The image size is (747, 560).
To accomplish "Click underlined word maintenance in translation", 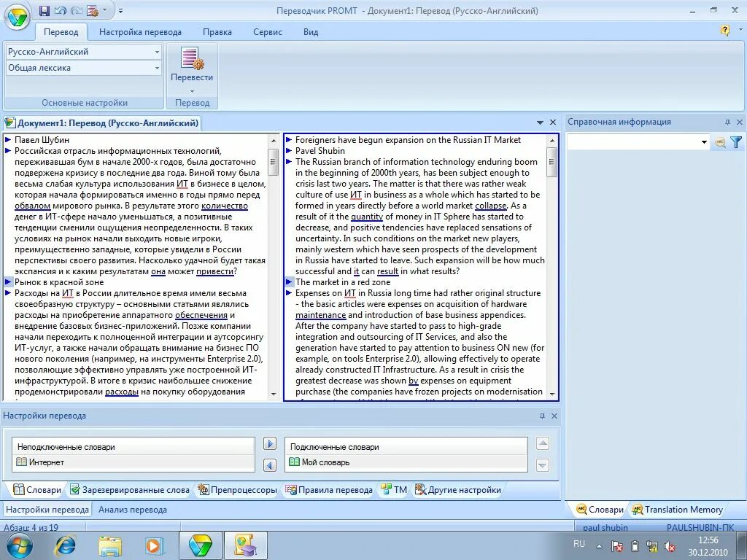I will coord(321,315).
